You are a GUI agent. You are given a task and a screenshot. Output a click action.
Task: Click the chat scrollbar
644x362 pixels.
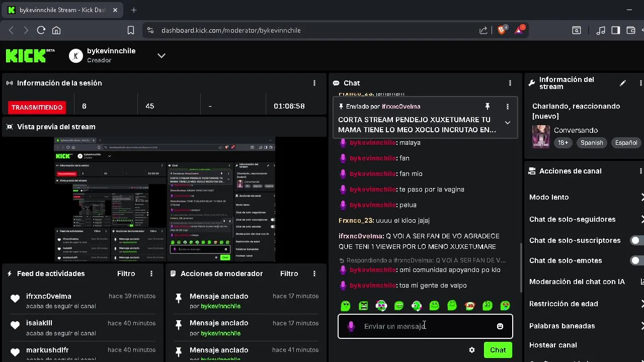click(521, 267)
